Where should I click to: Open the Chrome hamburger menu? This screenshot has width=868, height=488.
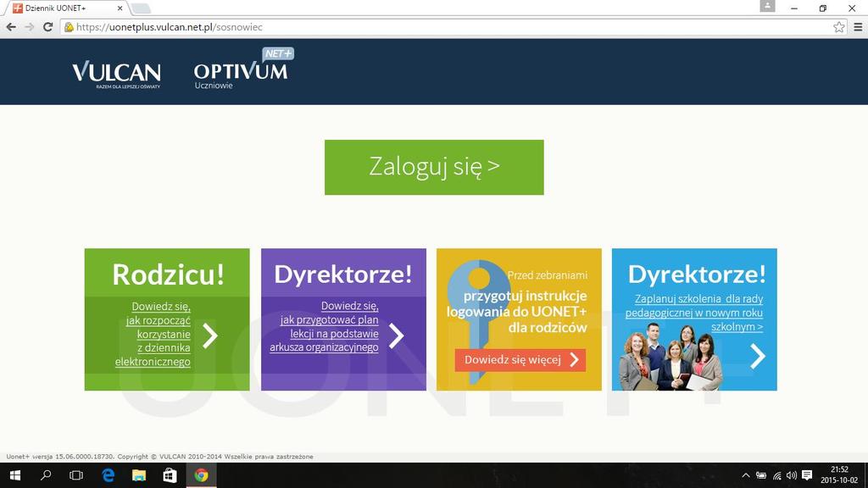point(858,27)
